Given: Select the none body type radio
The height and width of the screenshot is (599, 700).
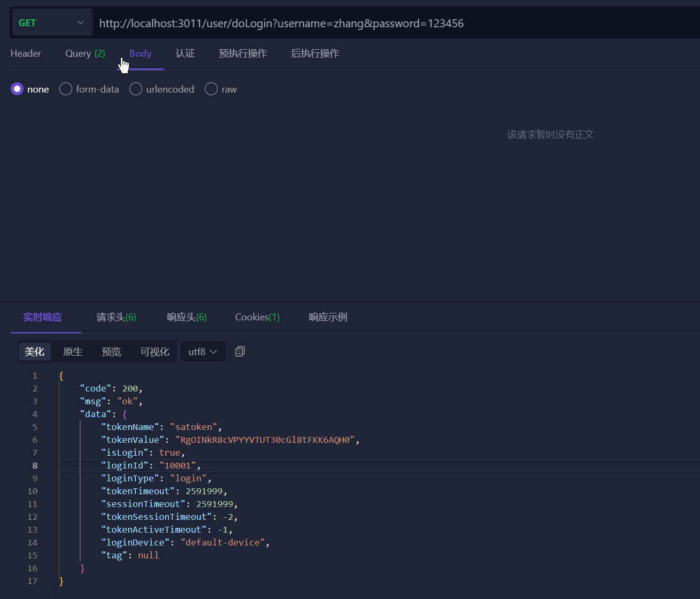Looking at the screenshot, I should (17, 89).
